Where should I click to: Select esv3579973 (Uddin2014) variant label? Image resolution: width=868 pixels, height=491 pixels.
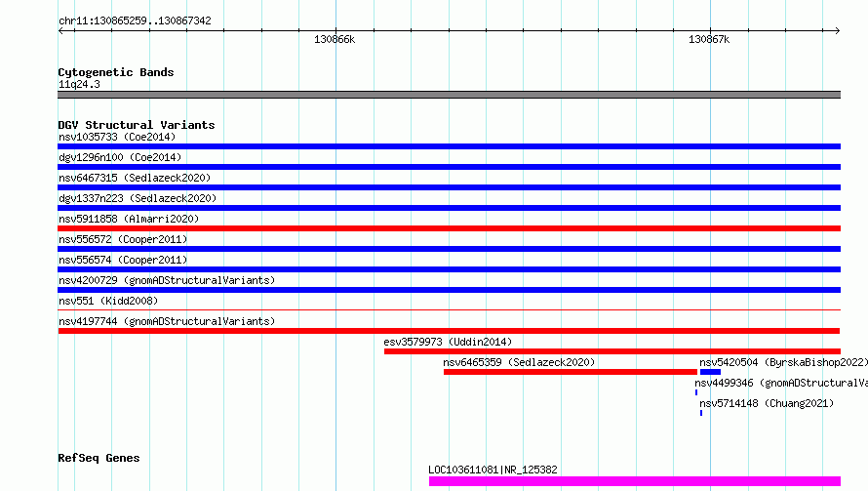(x=448, y=342)
